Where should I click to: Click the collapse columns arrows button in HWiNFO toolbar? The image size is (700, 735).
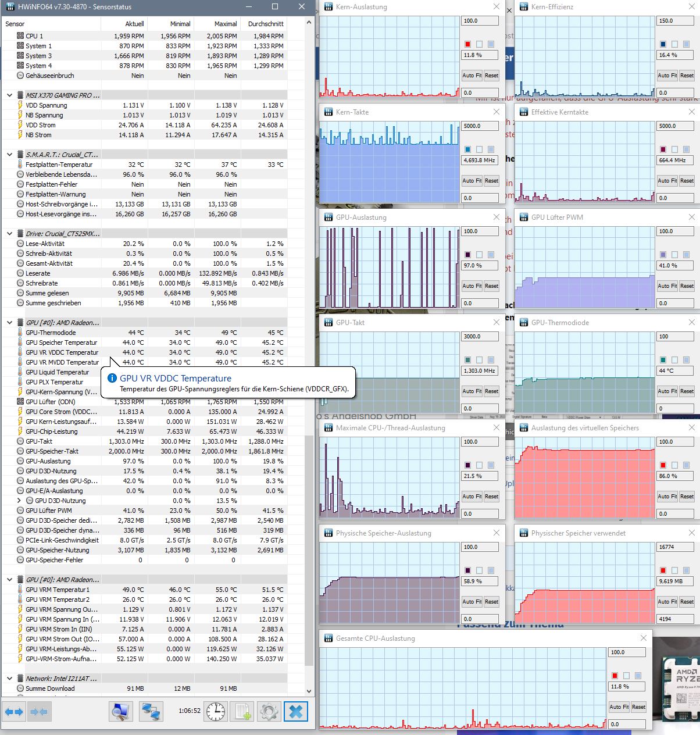point(38,711)
